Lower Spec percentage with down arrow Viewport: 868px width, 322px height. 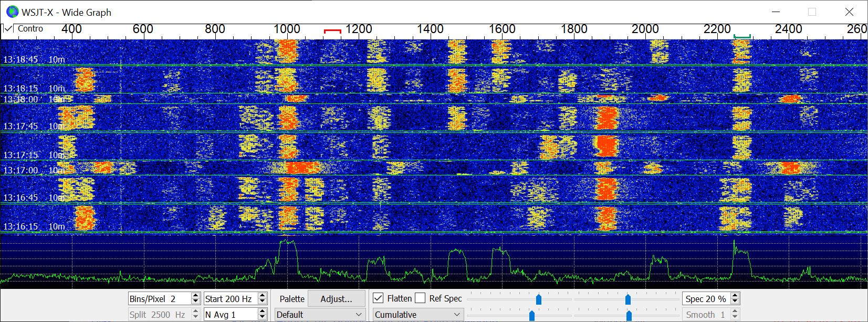point(735,302)
